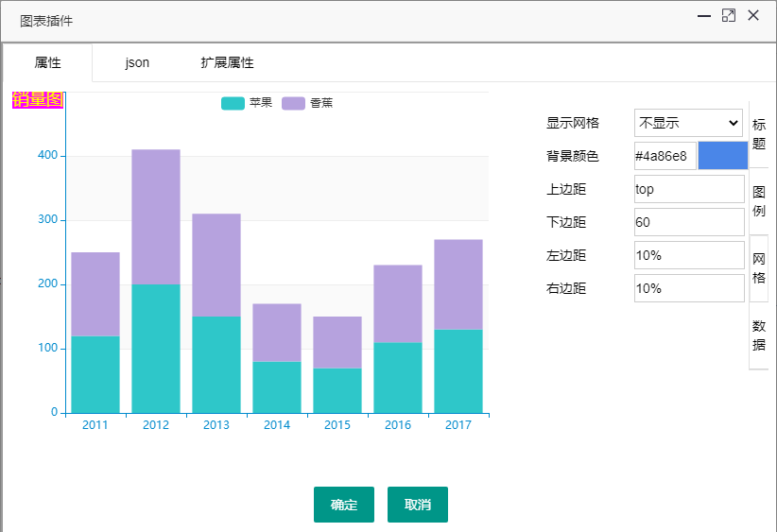Click the 200 y-axis label

[48, 283]
